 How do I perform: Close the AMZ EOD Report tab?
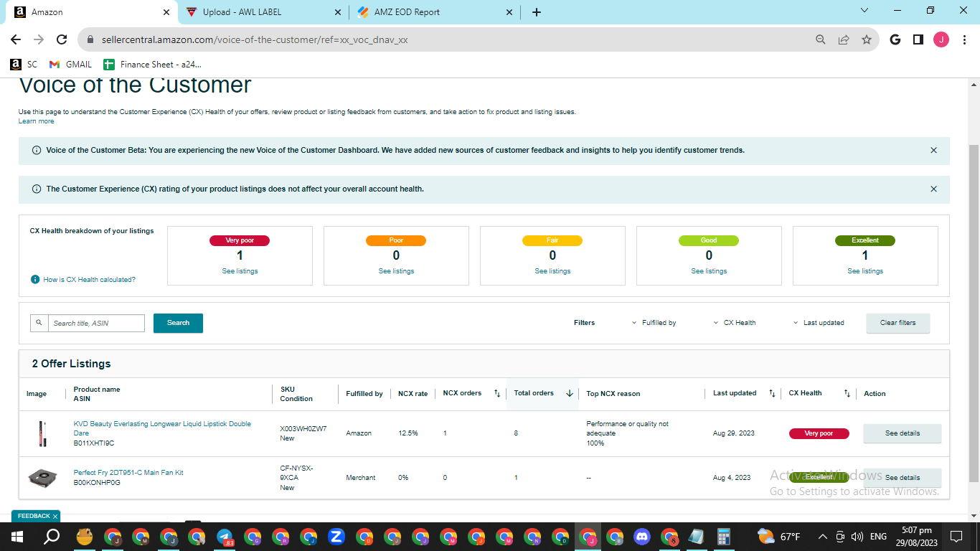pos(509,12)
